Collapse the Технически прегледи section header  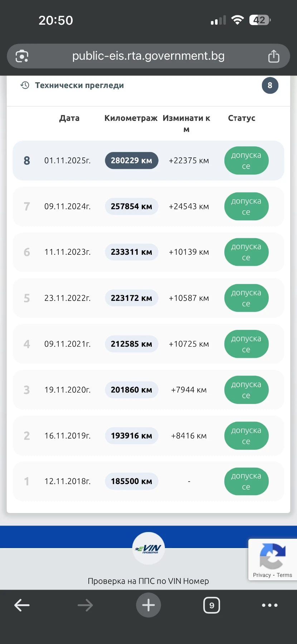[x=79, y=86]
